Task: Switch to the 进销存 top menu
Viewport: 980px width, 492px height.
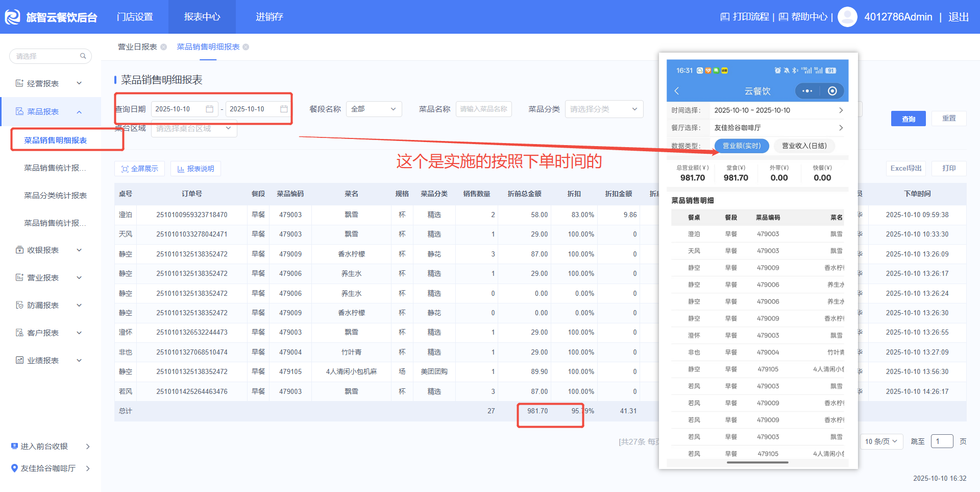Action: click(269, 17)
